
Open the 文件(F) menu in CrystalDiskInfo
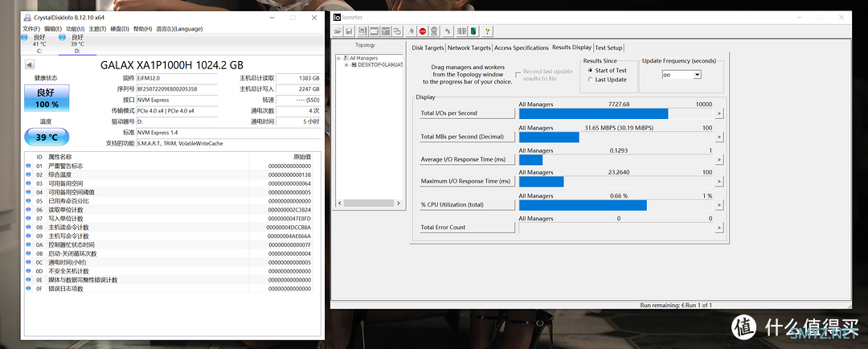(31, 29)
